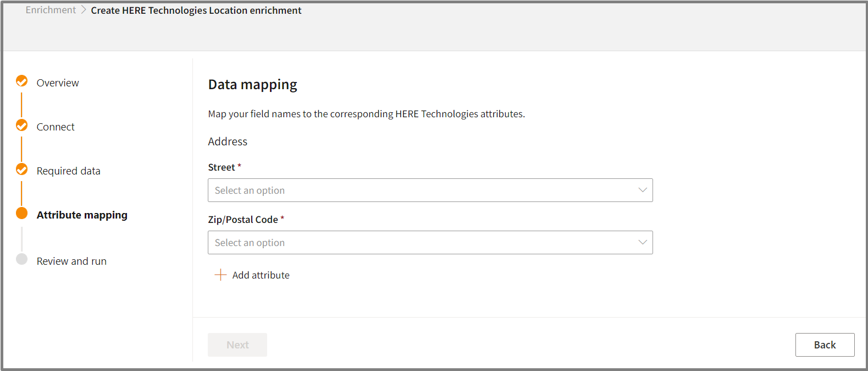
Task: Click the orange Attribute mapping step circle
Action: point(22,213)
